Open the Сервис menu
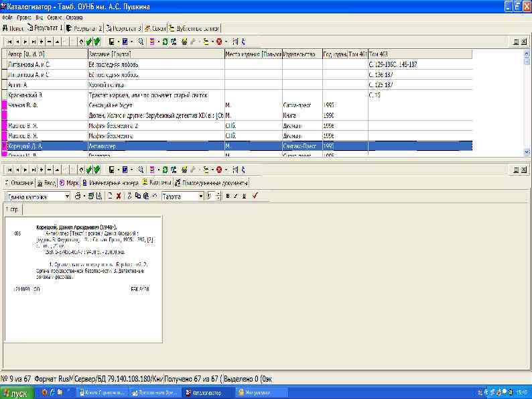This screenshot has width=532, height=399. 54,17
